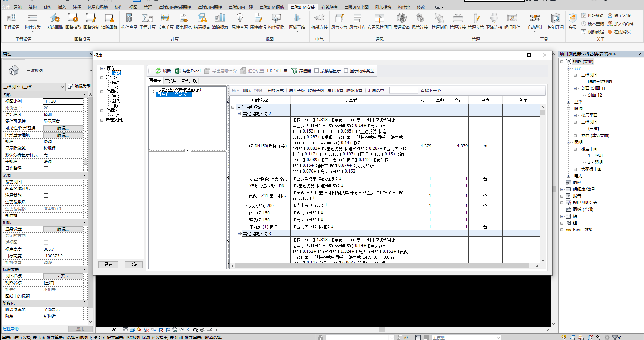Open the 工程计算 calculator tool
This screenshot has height=340, width=644.
pos(147,18)
